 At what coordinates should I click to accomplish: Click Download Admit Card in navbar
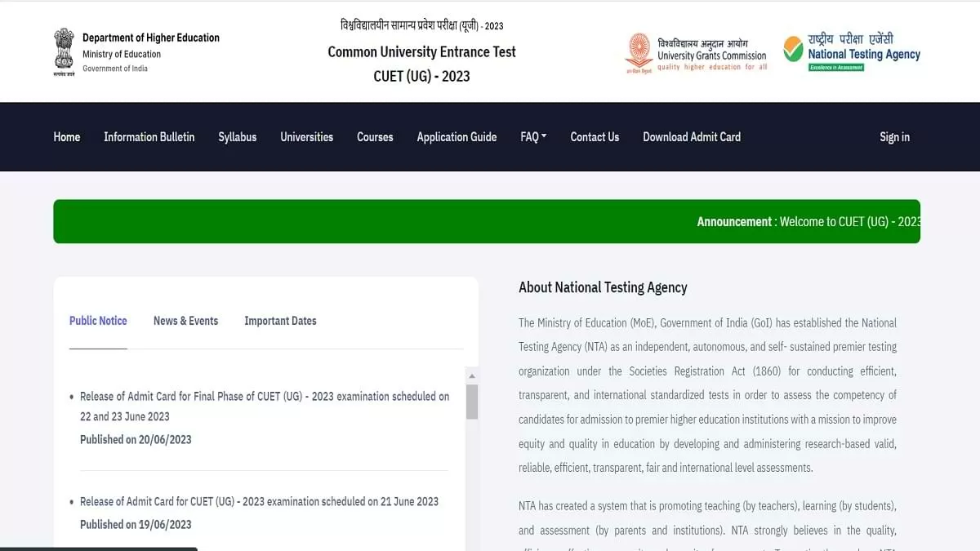[x=692, y=137]
